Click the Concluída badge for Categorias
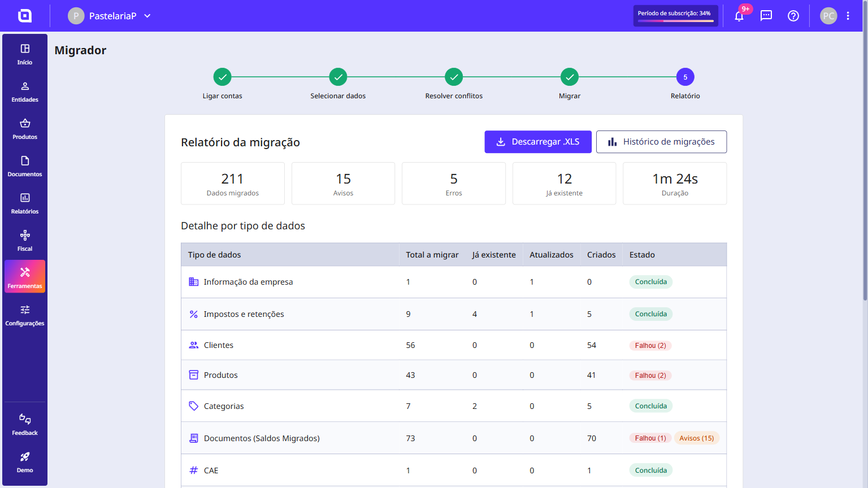Viewport: 868px width, 488px height. (651, 406)
